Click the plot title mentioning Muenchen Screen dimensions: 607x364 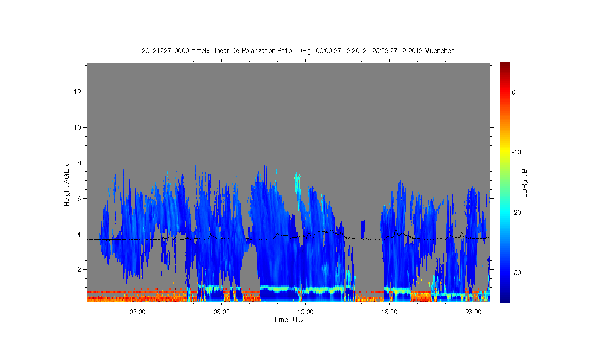tap(298, 51)
